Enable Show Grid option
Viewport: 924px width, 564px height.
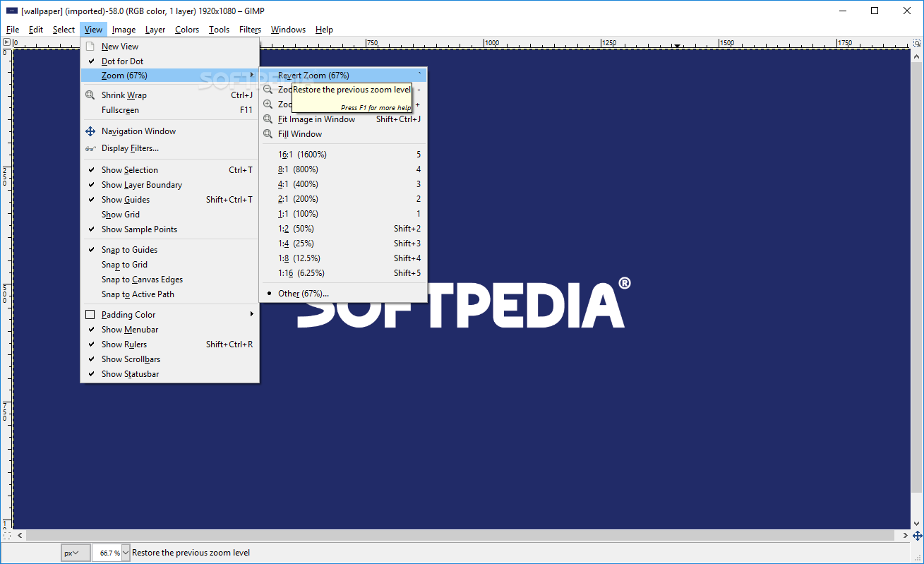click(x=169, y=215)
